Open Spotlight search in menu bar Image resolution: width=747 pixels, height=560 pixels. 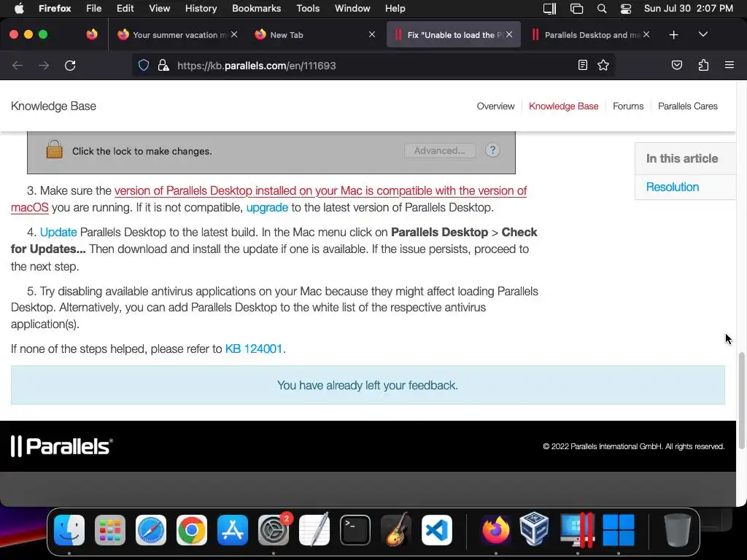pos(602,8)
